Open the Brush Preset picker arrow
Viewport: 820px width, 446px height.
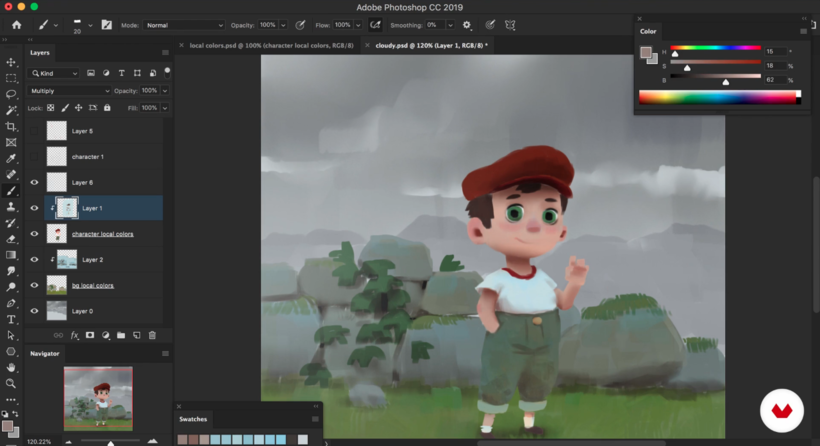point(90,25)
